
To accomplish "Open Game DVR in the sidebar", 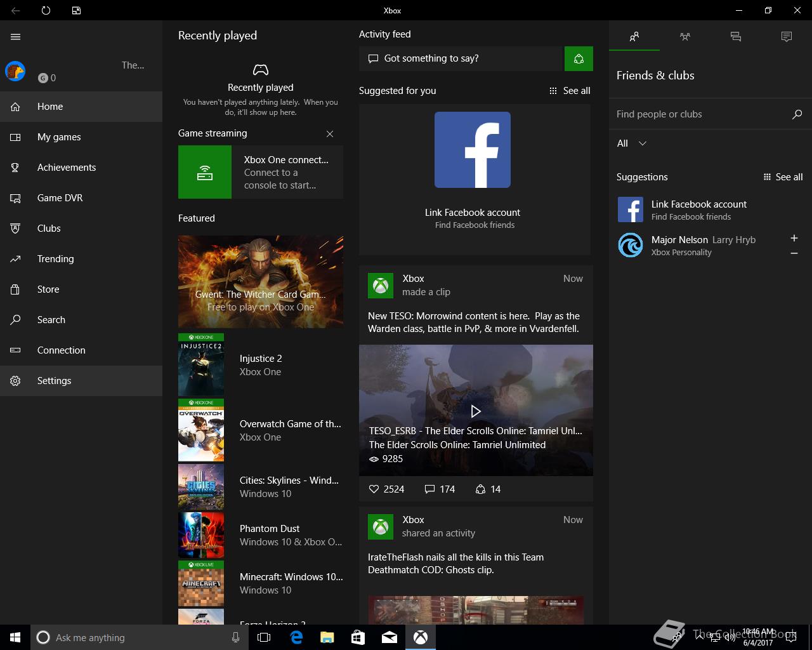I will coord(81,198).
